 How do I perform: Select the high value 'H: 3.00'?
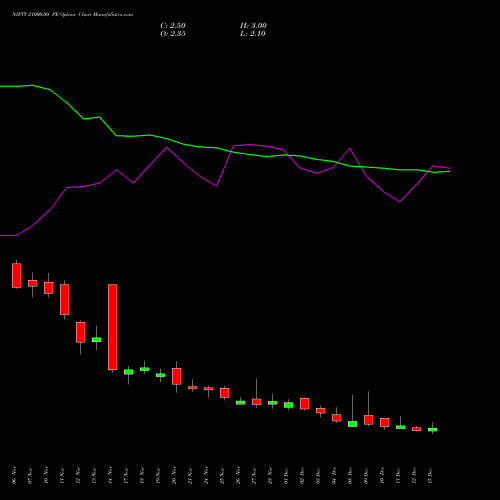[253, 26]
